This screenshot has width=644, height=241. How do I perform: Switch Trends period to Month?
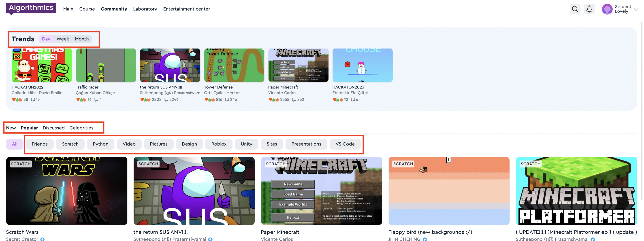[x=82, y=39]
